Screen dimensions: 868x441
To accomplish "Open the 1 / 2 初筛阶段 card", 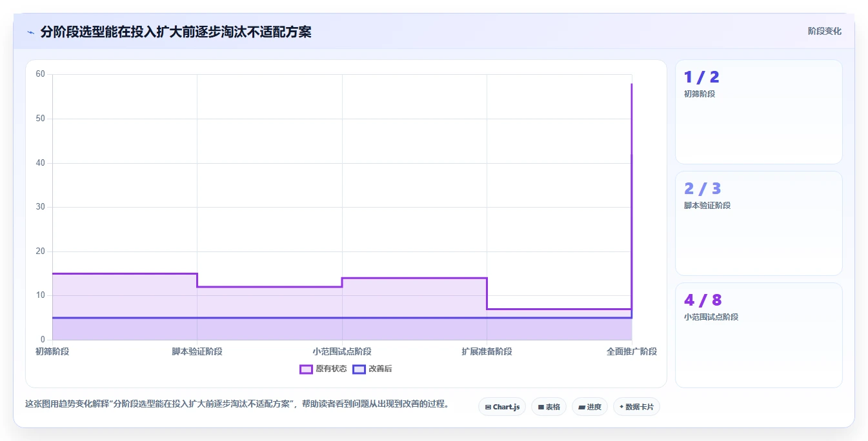I will click(759, 112).
